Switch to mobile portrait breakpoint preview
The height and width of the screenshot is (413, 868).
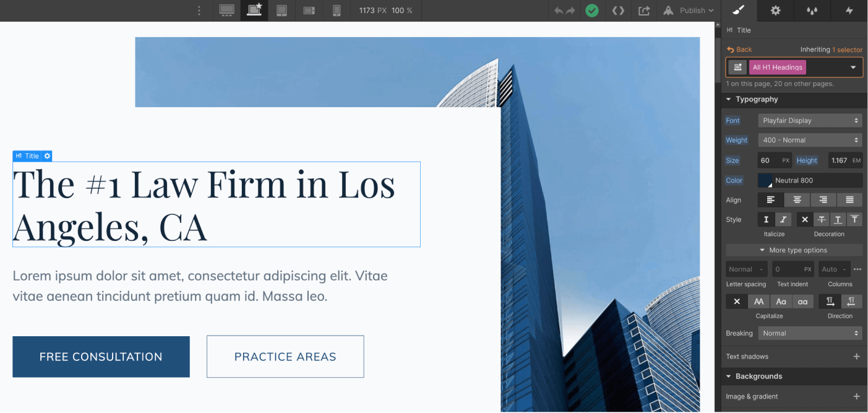(x=337, y=11)
